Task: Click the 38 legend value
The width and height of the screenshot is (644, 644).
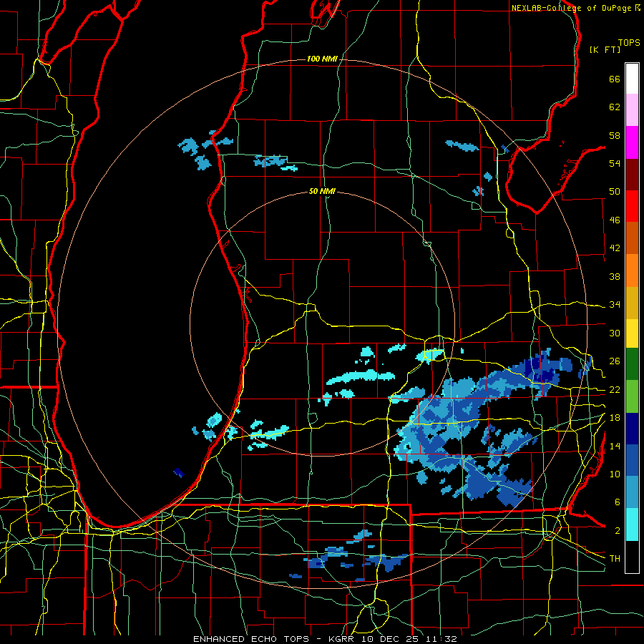Action: point(615,276)
